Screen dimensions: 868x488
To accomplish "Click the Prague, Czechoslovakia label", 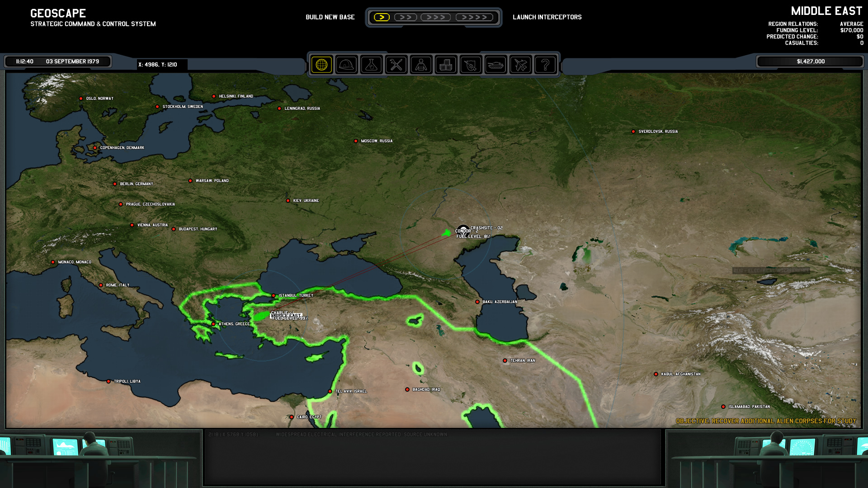I will click(x=150, y=204).
